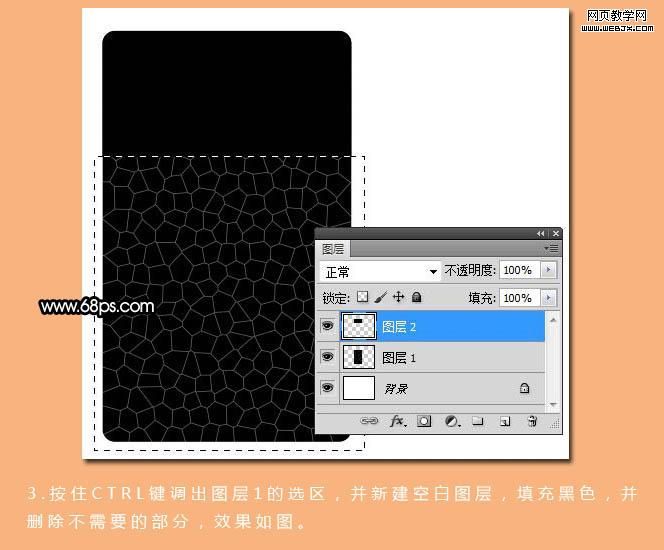The width and height of the screenshot is (664, 550).
Task: Lock image pixels brush icon
Action: pyautogui.click(x=380, y=297)
